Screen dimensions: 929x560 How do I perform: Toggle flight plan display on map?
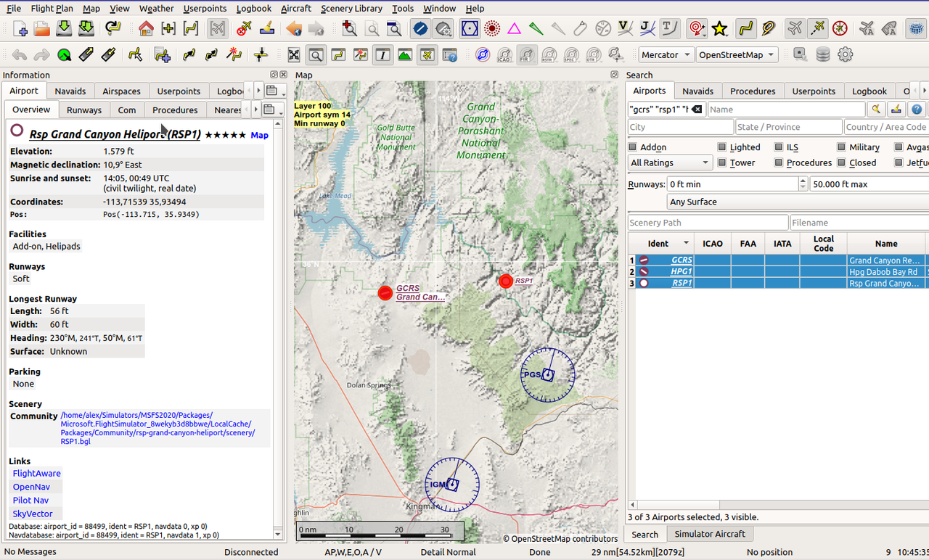(x=745, y=29)
